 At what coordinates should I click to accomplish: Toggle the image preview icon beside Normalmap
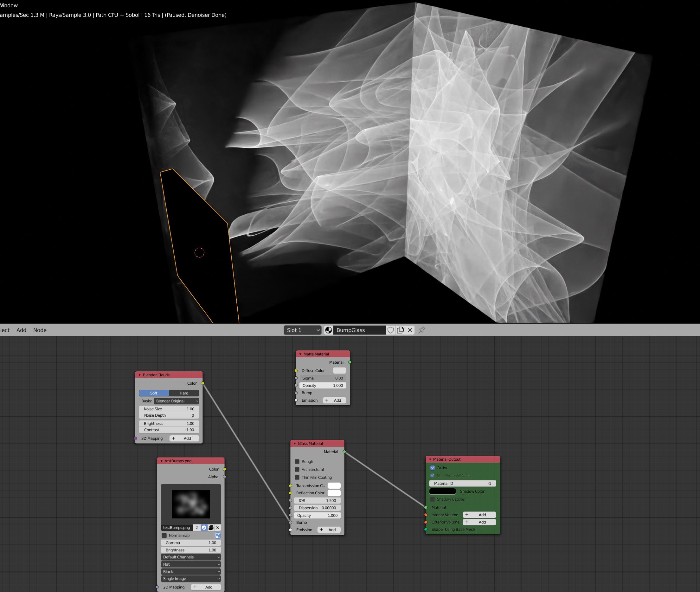point(218,536)
